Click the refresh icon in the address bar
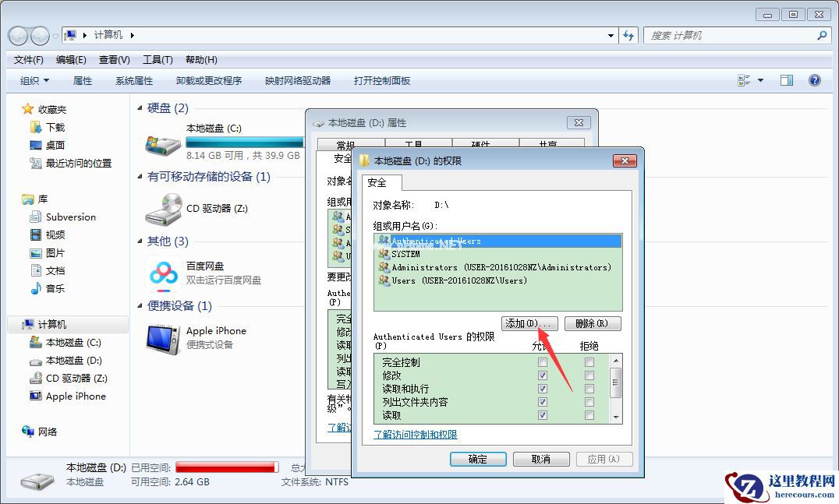The width and height of the screenshot is (839, 504). tap(629, 35)
